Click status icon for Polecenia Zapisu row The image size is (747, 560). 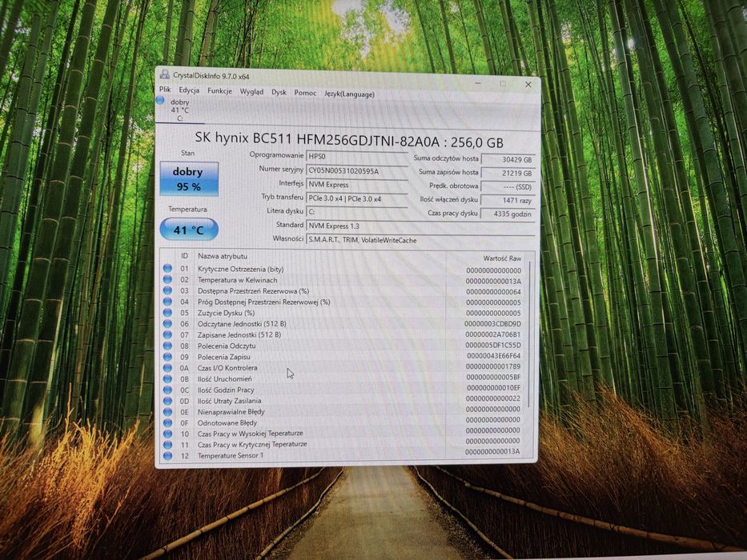point(167,356)
